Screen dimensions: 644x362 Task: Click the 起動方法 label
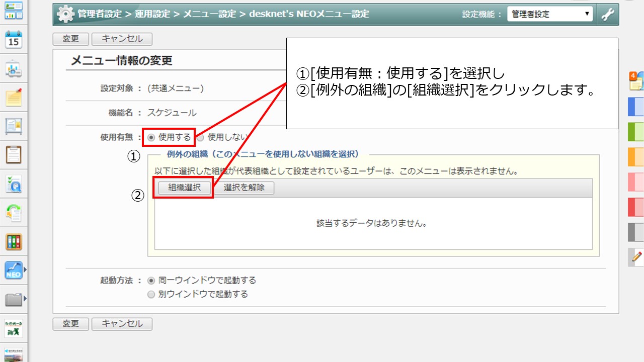tap(117, 281)
